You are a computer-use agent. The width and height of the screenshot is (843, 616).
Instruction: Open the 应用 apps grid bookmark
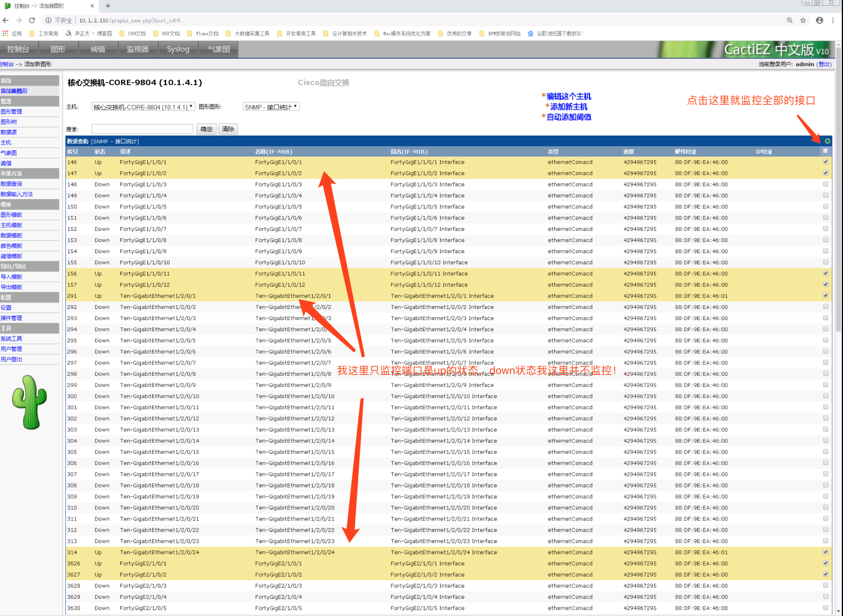click(12, 33)
